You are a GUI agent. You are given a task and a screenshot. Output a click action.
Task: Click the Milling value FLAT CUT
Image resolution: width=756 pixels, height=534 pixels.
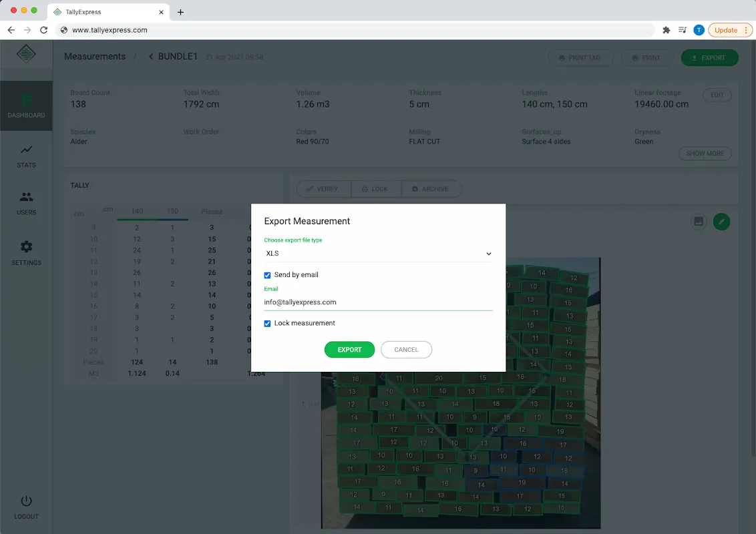pyautogui.click(x=424, y=142)
